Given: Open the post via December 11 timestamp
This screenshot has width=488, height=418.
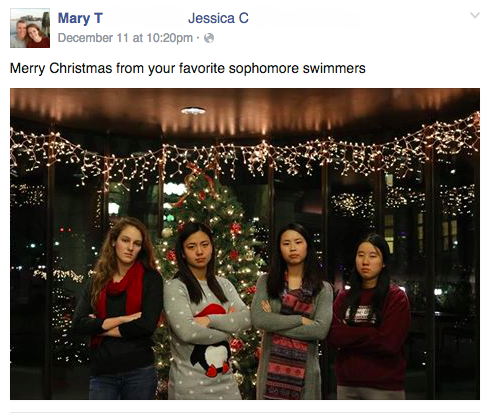Looking at the screenshot, I should click(125, 38).
